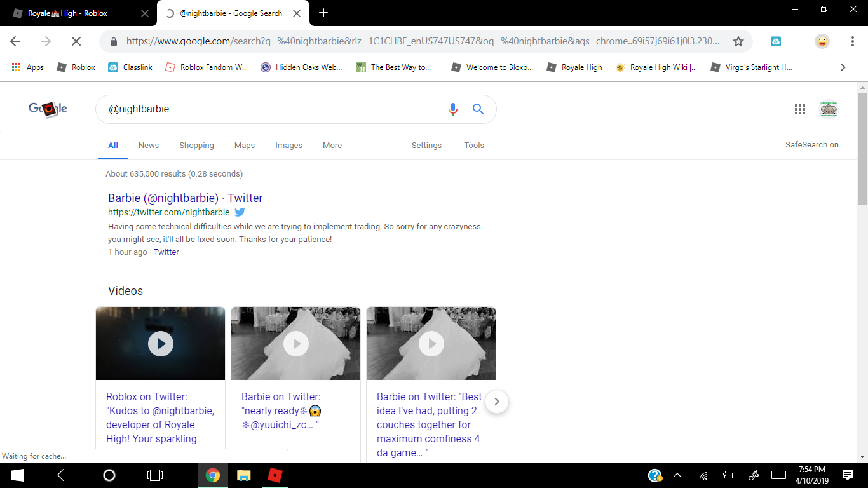The image size is (868, 488).
Task: Open the Wi-Fi network tray icon
Action: [x=703, y=475]
